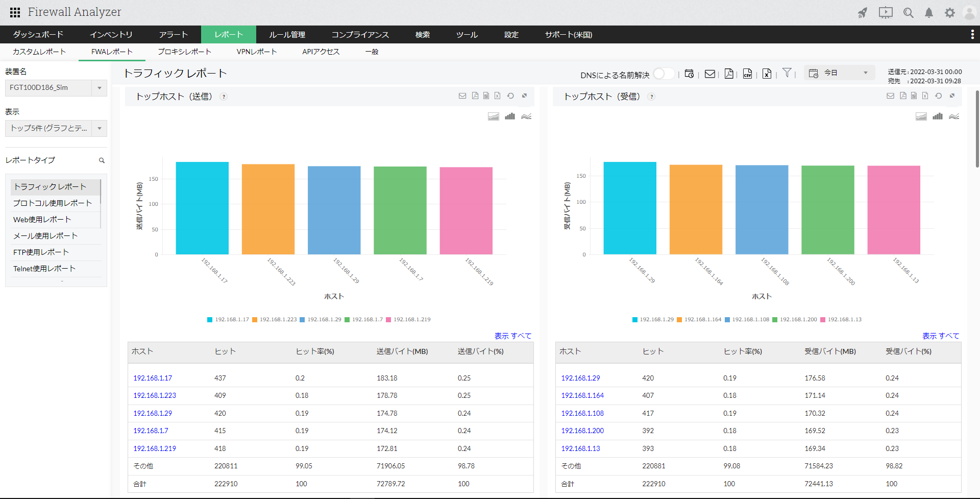Open the 装置名 FGT100D186_Sim dropdown
The image size is (980, 499).
point(99,88)
